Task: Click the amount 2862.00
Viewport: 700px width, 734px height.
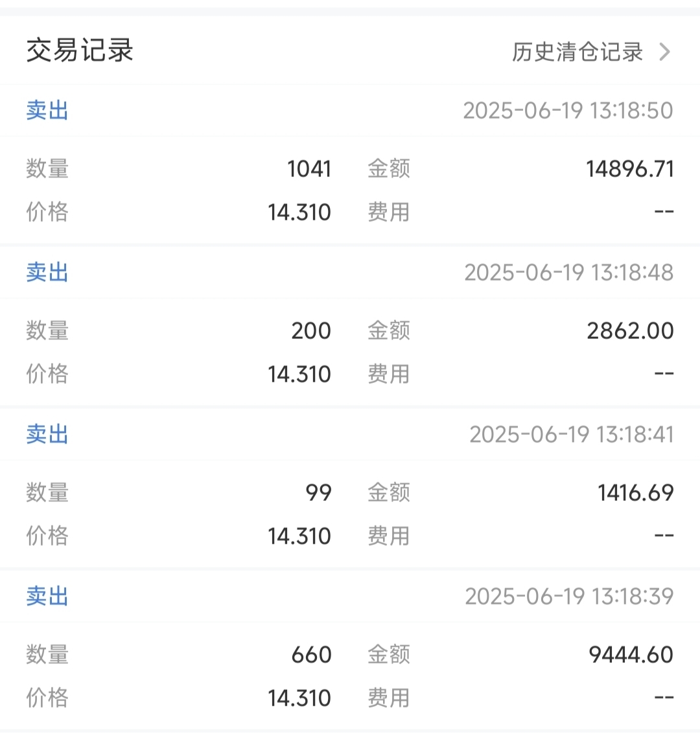Action: (630, 331)
